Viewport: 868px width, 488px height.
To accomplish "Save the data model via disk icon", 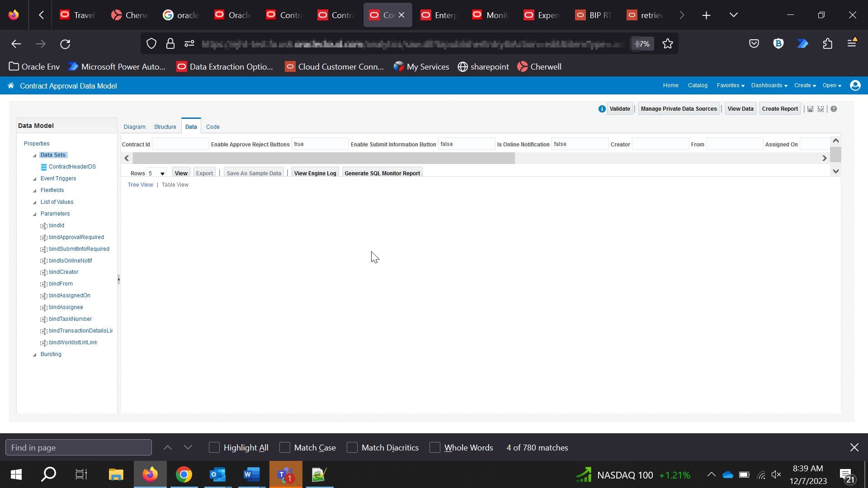I will coord(810,108).
